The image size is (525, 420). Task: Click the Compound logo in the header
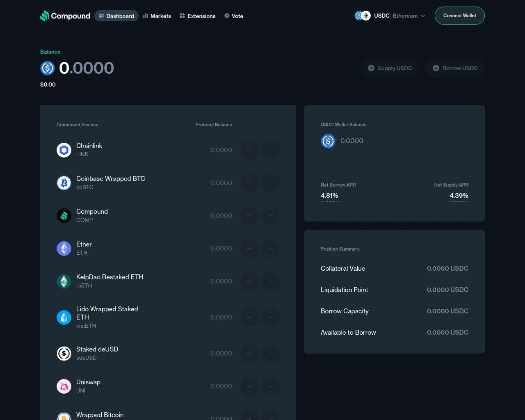pyautogui.click(x=65, y=16)
